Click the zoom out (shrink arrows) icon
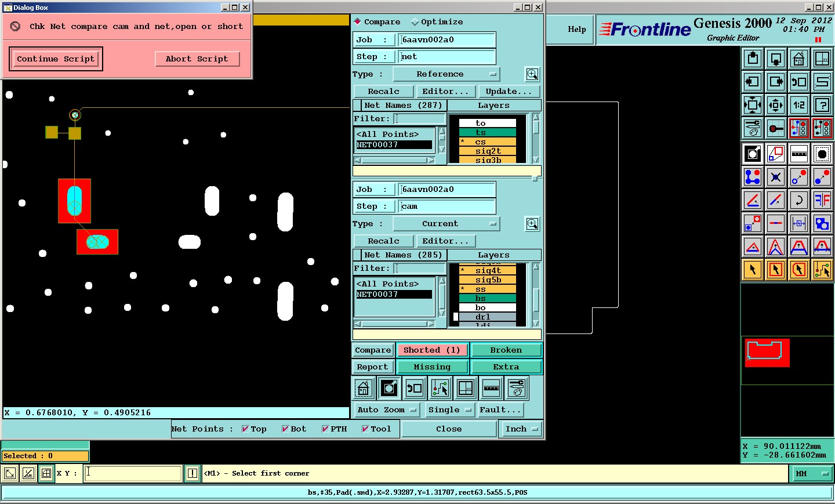Image resolution: width=835 pixels, height=504 pixels. [776, 105]
